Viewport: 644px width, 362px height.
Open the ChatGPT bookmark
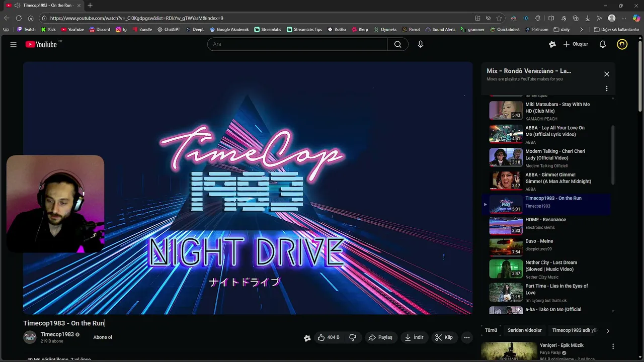[169, 29]
